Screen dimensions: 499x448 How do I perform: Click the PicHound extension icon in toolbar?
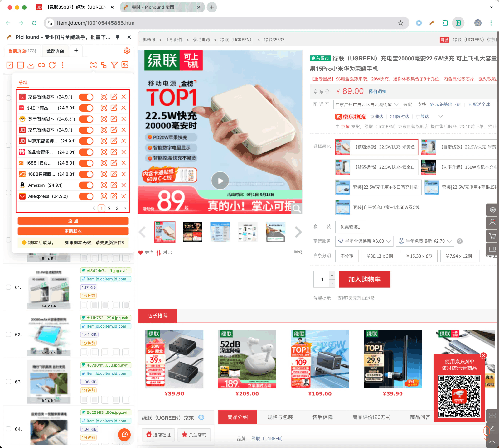click(432, 23)
